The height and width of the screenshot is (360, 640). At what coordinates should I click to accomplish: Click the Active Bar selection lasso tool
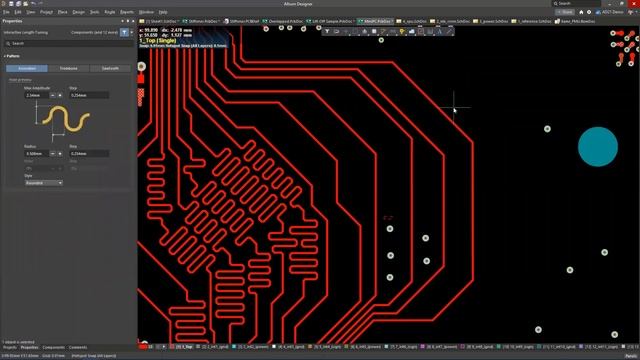pos(336,31)
